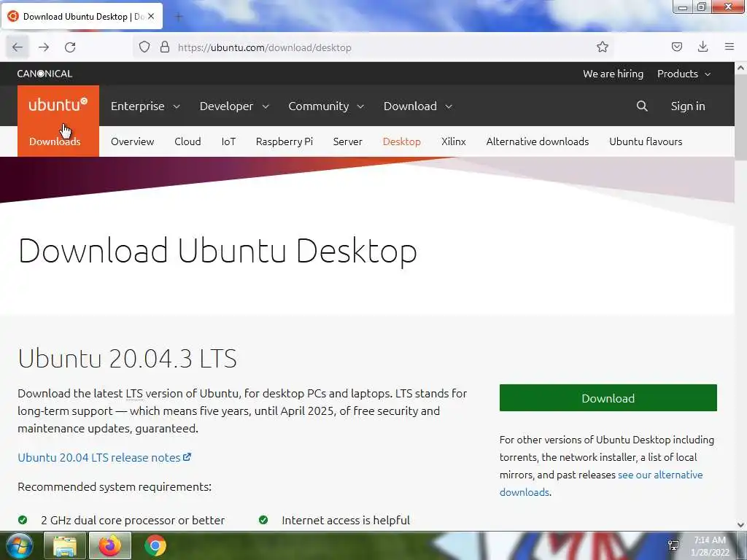Click the We are hiring link
747x560 pixels.
click(613, 74)
